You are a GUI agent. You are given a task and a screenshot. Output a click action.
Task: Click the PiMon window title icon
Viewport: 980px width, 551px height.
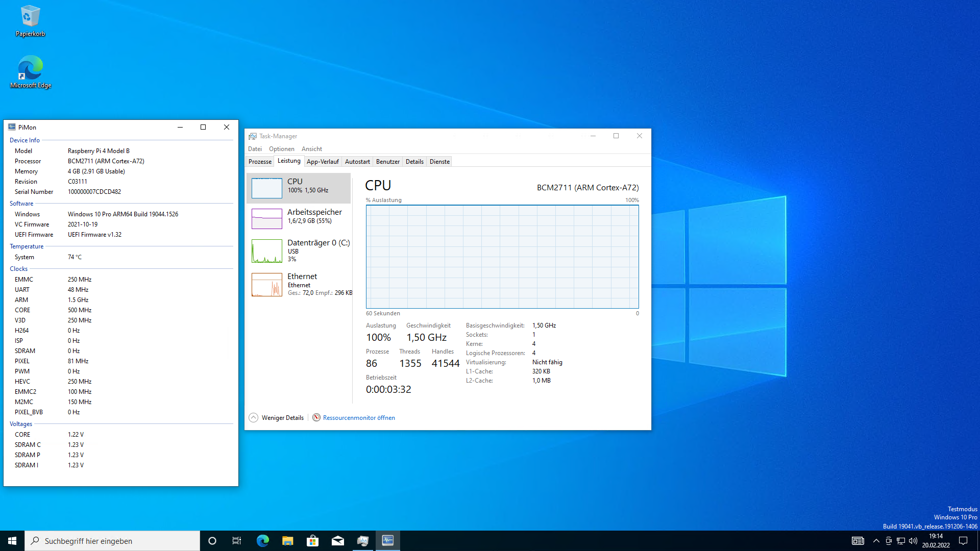[12, 127]
